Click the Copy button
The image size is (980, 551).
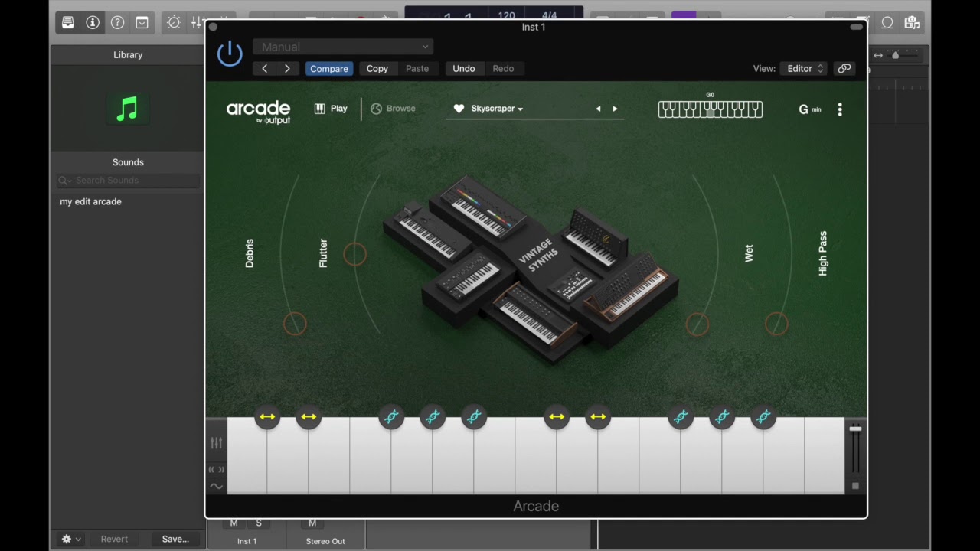click(x=377, y=69)
